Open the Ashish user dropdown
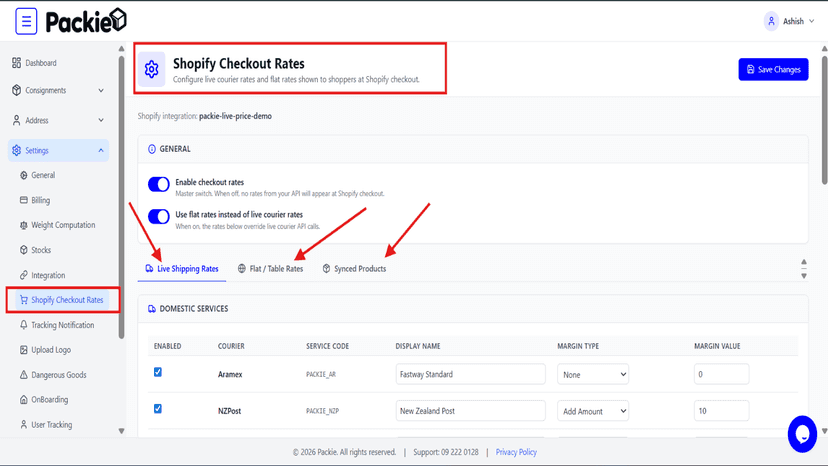828x466 pixels. click(789, 21)
